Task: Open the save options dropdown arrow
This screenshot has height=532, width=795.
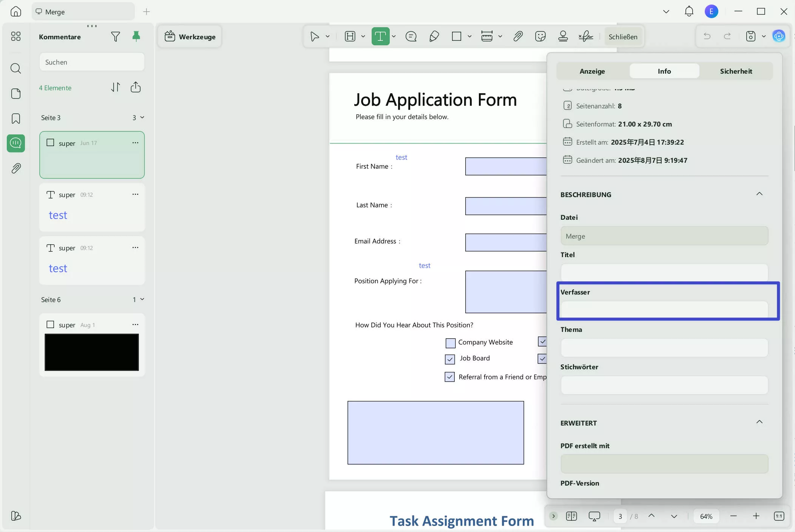Action: (764, 37)
